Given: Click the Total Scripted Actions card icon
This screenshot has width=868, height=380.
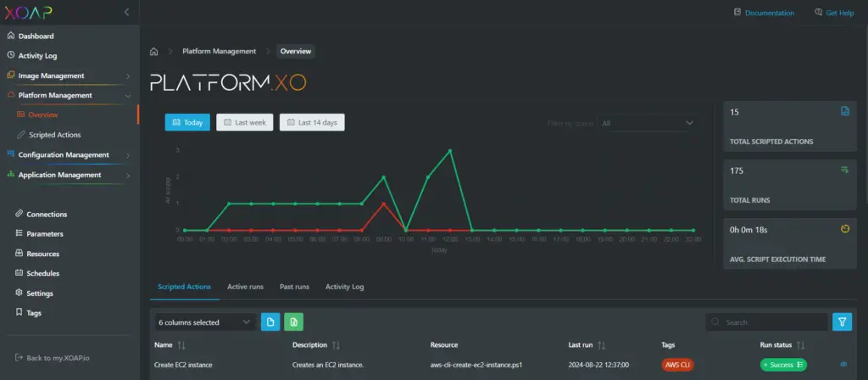Looking at the screenshot, I should point(845,111).
